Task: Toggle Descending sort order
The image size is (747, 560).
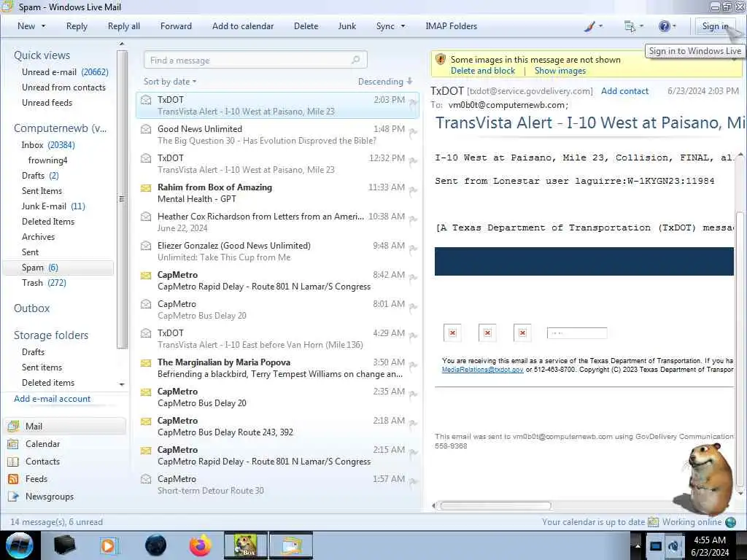Action: (385, 82)
